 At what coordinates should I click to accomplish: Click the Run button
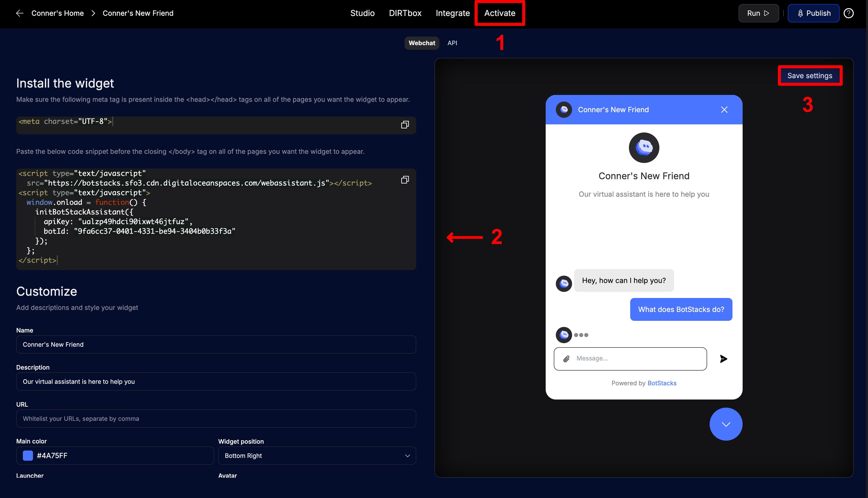[x=758, y=13]
